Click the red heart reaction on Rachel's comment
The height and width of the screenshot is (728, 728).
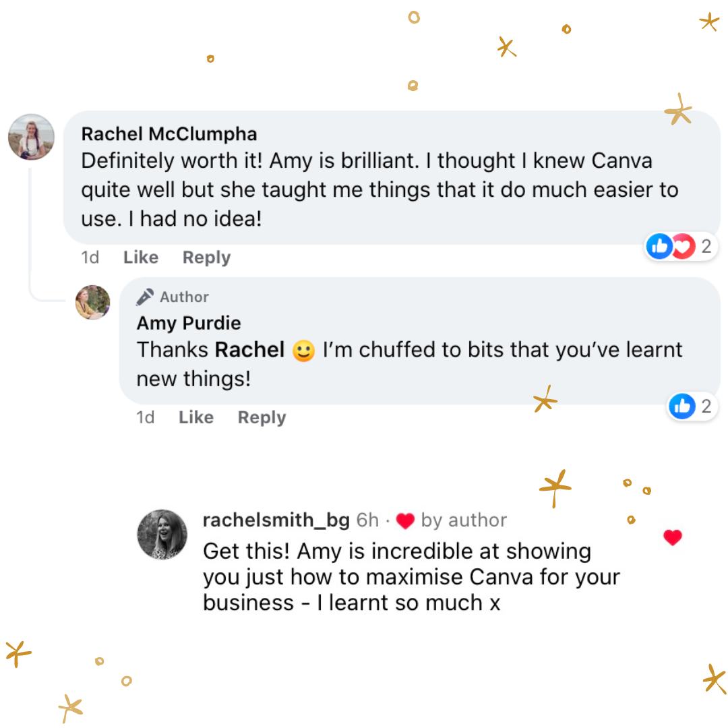pyautogui.click(x=682, y=247)
